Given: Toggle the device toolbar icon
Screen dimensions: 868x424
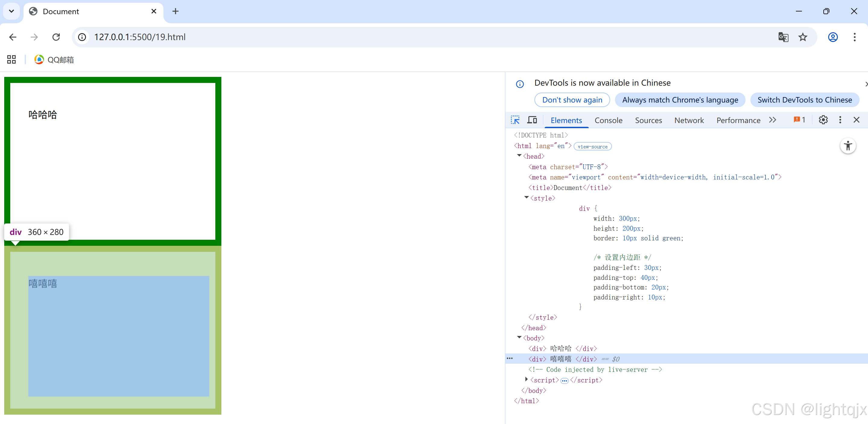Looking at the screenshot, I should (532, 120).
